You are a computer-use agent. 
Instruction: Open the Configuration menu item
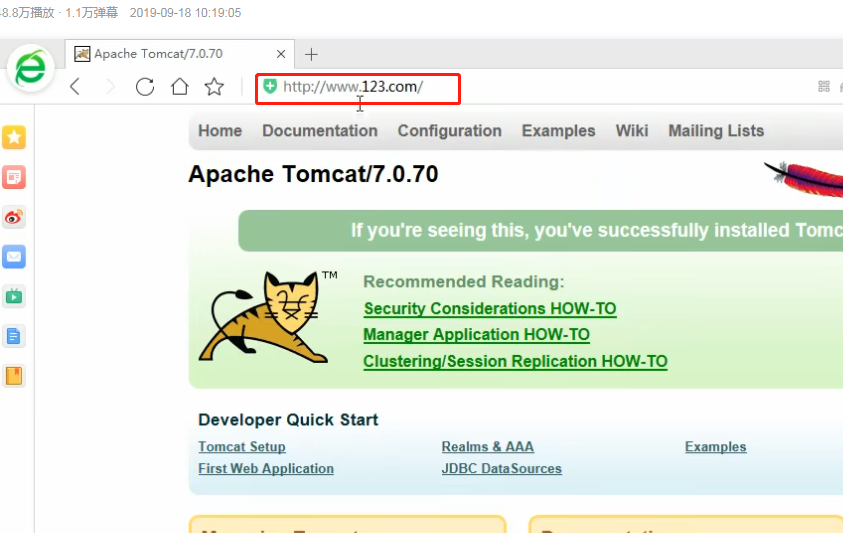click(x=449, y=131)
